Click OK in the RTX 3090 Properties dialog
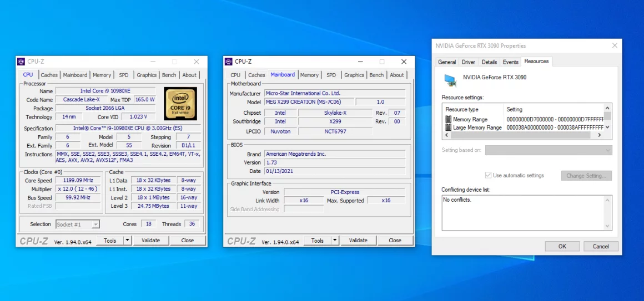Image resolution: width=644 pixels, height=301 pixels. 562,246
